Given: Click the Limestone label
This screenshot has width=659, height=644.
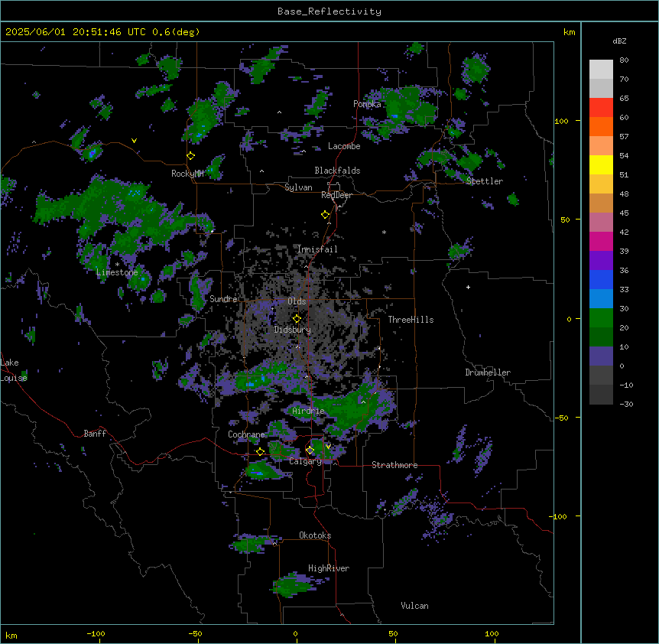Looking at the screenshot, I should 117,272.
